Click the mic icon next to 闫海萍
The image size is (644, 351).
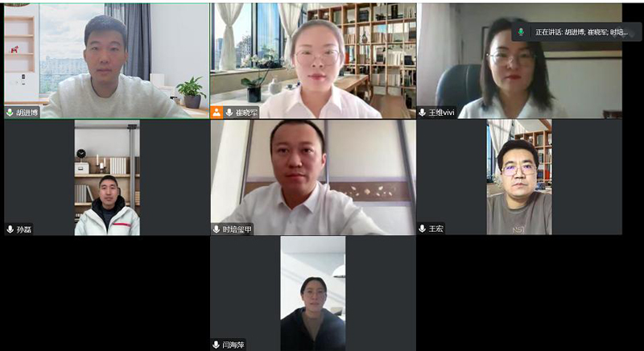217,345
